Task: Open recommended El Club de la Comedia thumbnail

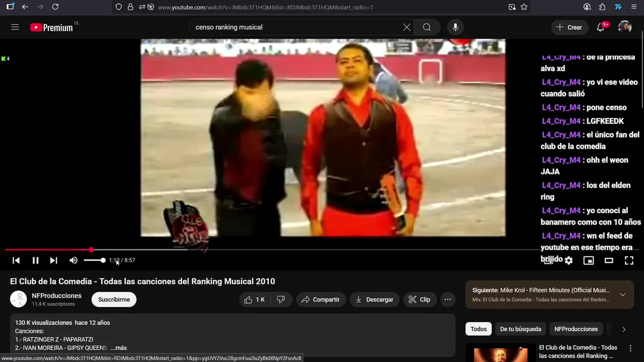Action: point(500,353)
